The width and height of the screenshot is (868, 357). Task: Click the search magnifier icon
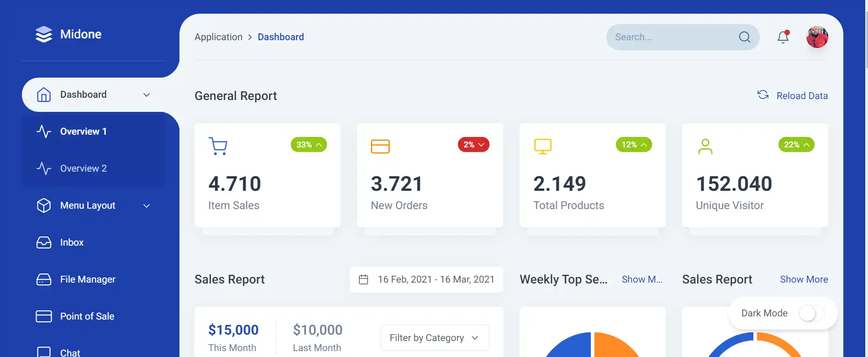point(744,37)
